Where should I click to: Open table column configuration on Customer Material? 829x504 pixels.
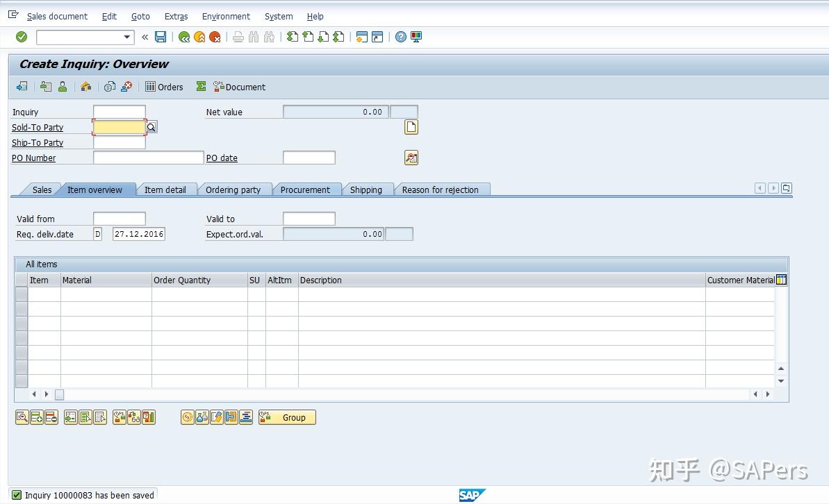coord(781,279)
